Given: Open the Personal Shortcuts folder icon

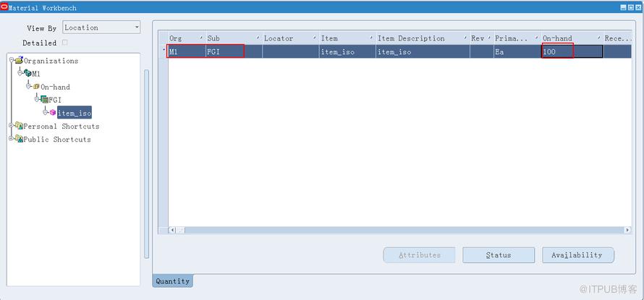Looking at the screenshot, I should [19, 126].
